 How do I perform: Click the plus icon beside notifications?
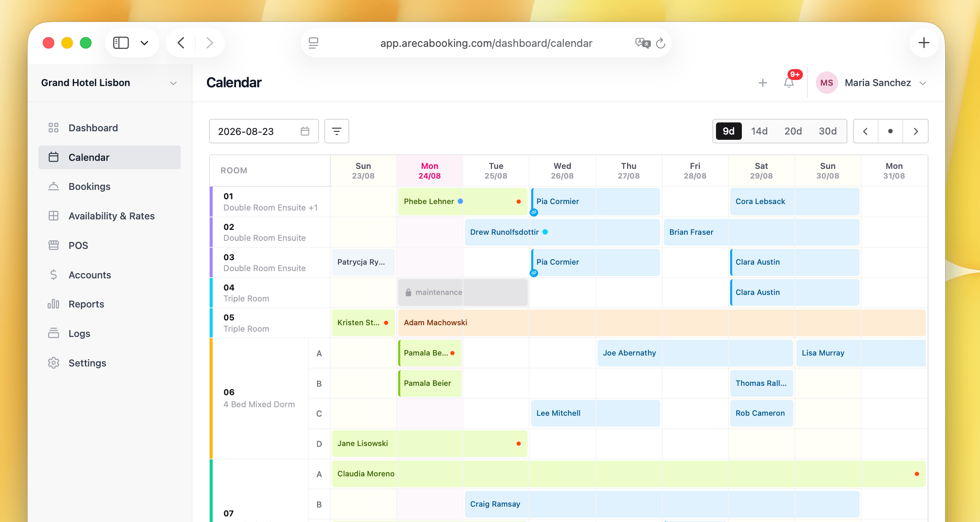point(763,83)
